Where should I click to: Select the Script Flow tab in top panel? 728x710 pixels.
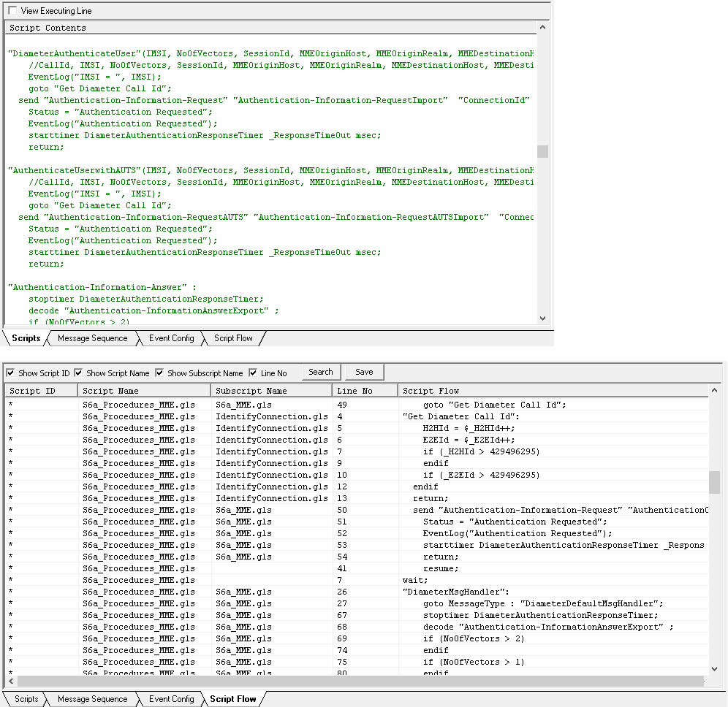[235, 338]
